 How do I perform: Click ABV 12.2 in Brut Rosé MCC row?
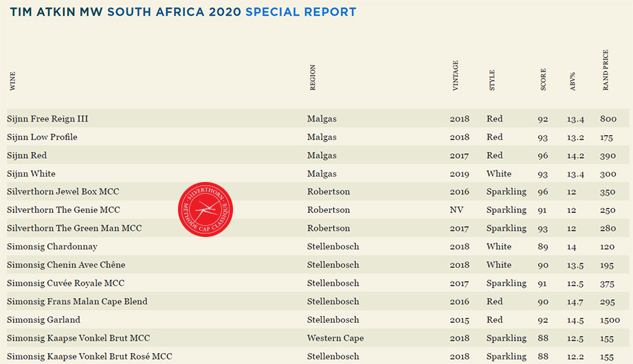pos(575,356)
